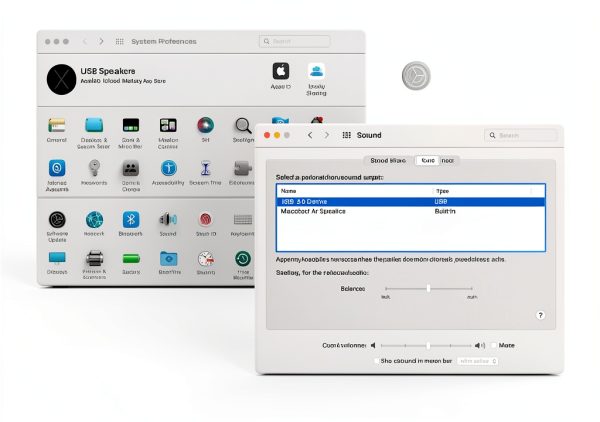Click the System Preferences search field
Image resolution: width=600 pixels, height=422 pixels.
point(294,41)
